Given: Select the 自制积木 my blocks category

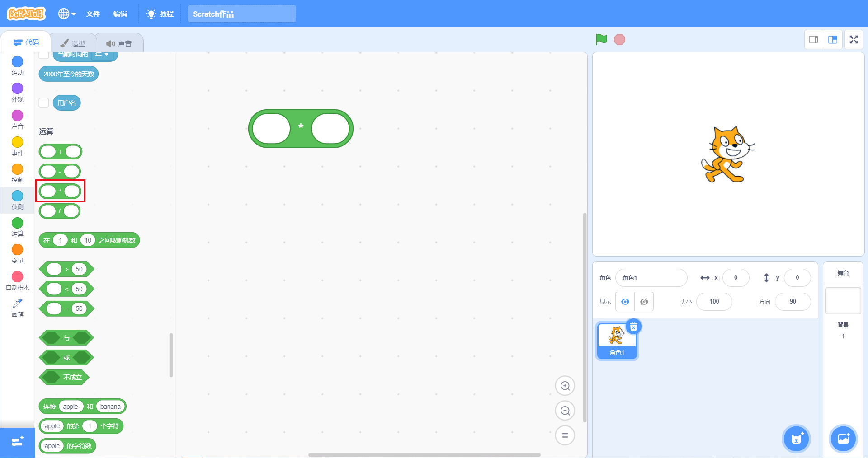Looking at the screenshot, I should (18, 281).
